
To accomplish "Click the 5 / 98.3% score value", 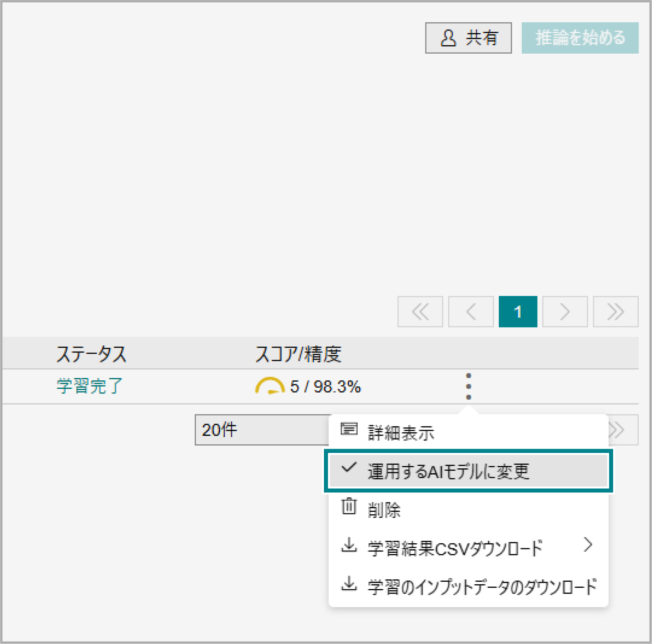I will click(x=326, y=387).
